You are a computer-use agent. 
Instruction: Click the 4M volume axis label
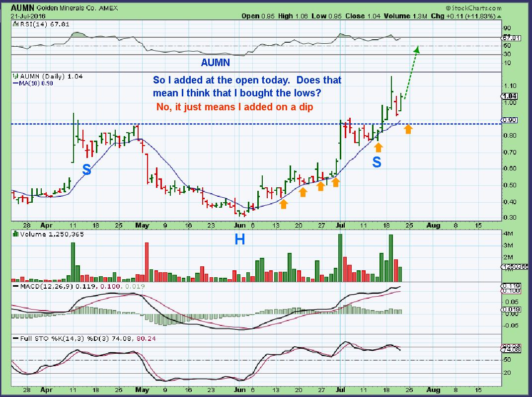[509, 234]
